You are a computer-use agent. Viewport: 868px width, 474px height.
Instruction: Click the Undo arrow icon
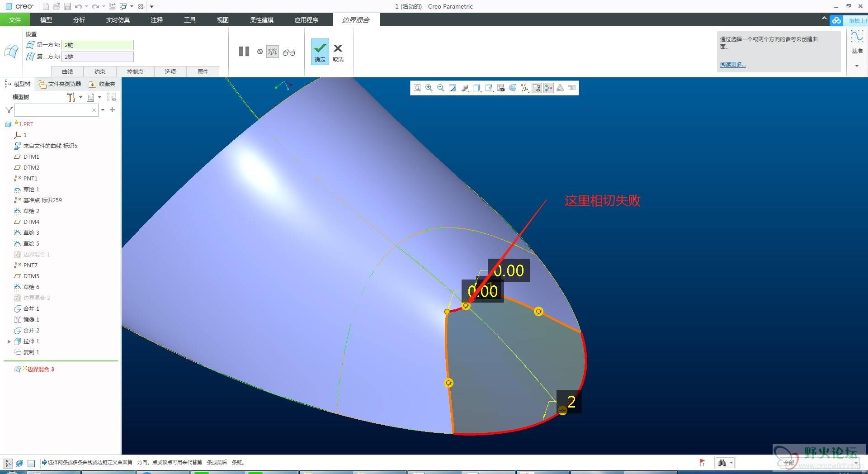pos(78,6)
